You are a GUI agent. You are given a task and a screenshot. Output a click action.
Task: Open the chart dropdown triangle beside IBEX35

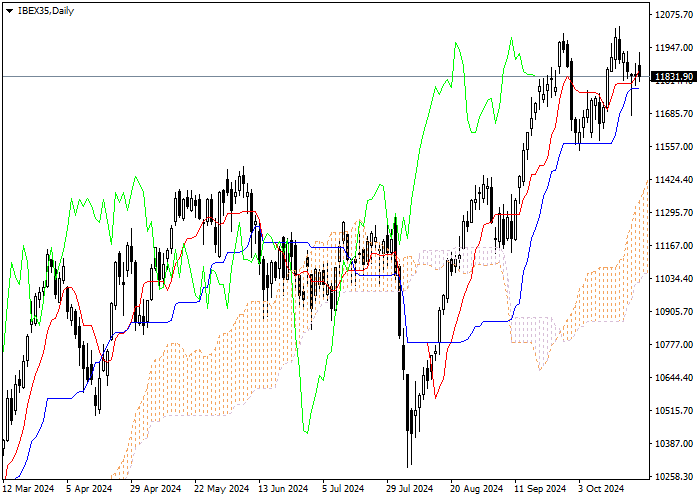click(x=9, y=11)
